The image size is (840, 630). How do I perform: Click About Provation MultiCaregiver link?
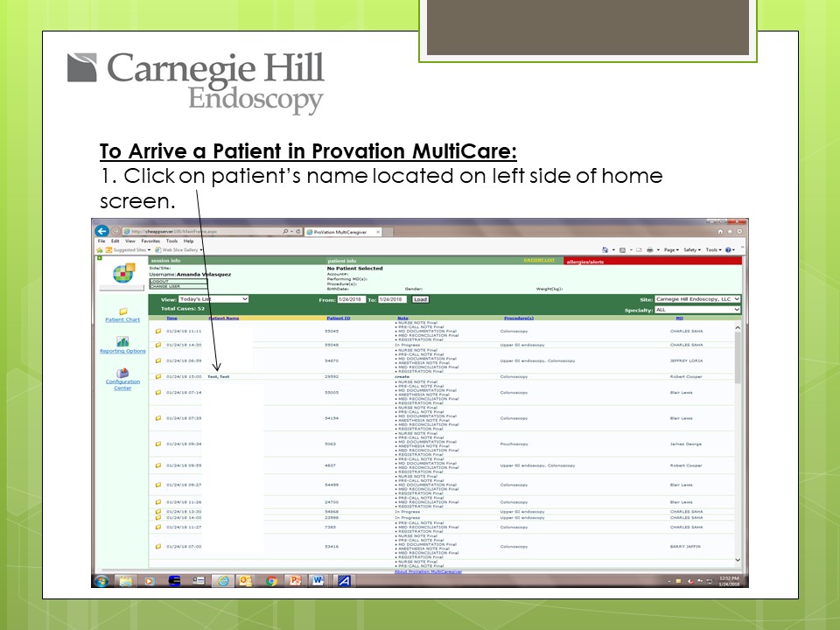pyautogui.click(x=428, y=571)
